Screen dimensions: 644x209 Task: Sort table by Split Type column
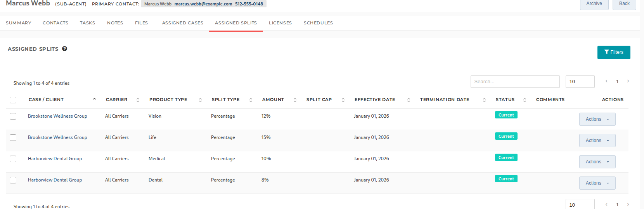251,100
